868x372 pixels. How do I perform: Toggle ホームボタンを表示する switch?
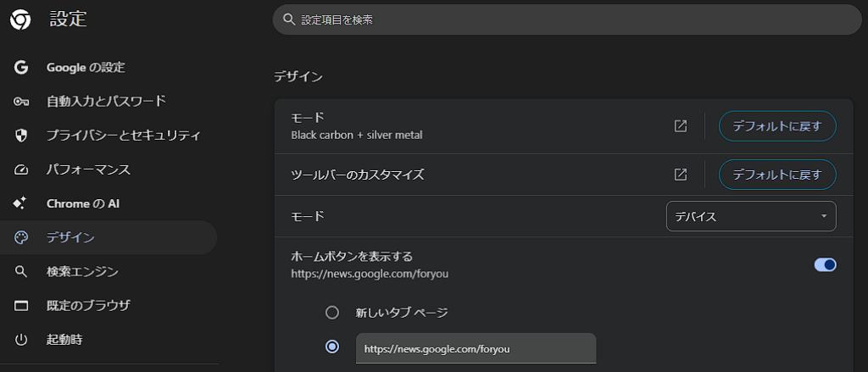tap(825, 264)
